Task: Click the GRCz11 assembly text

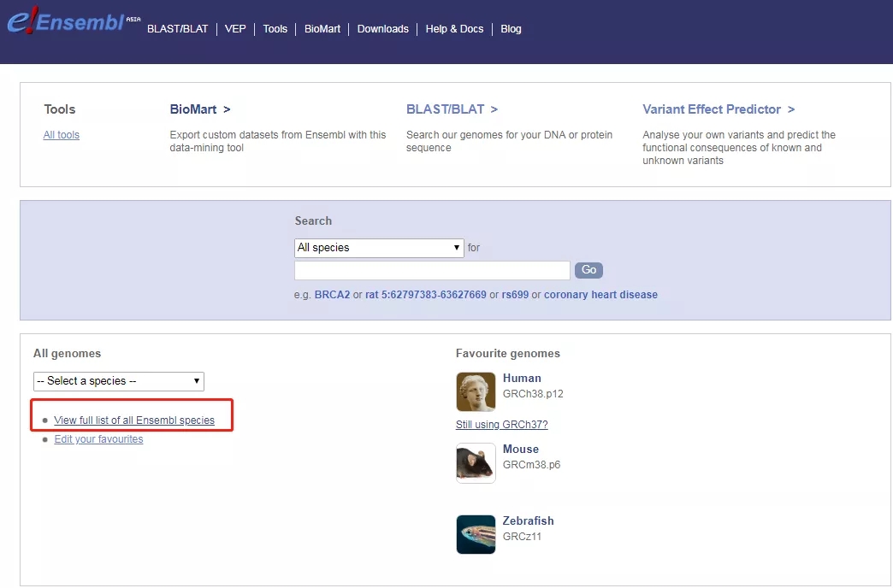Action: click(522, 537)
